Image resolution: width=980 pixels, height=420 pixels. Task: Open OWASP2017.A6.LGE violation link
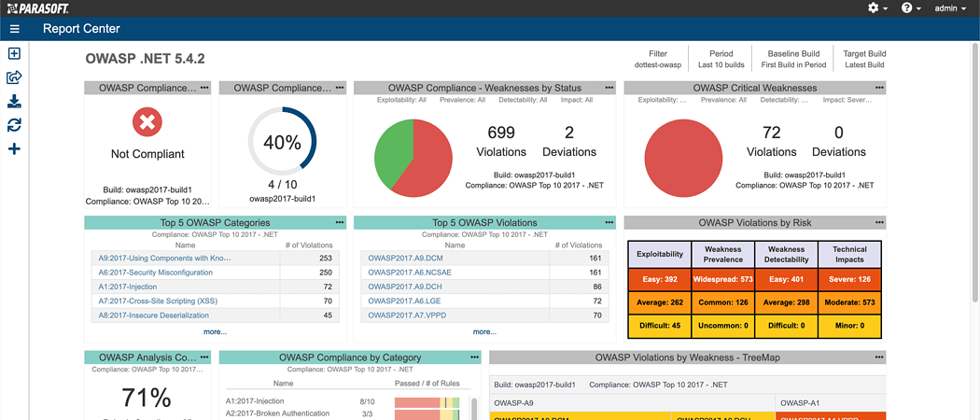click(x=404, y=301)
